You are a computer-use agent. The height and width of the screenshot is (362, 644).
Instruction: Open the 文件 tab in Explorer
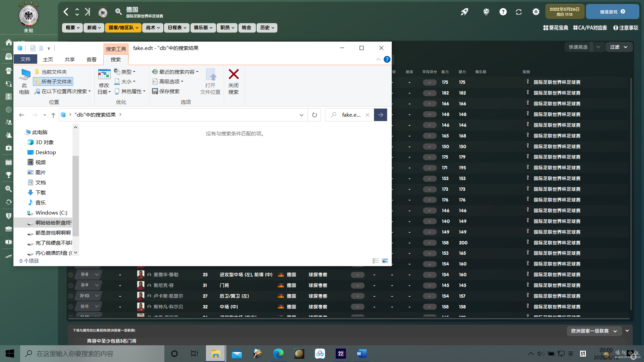25,59
